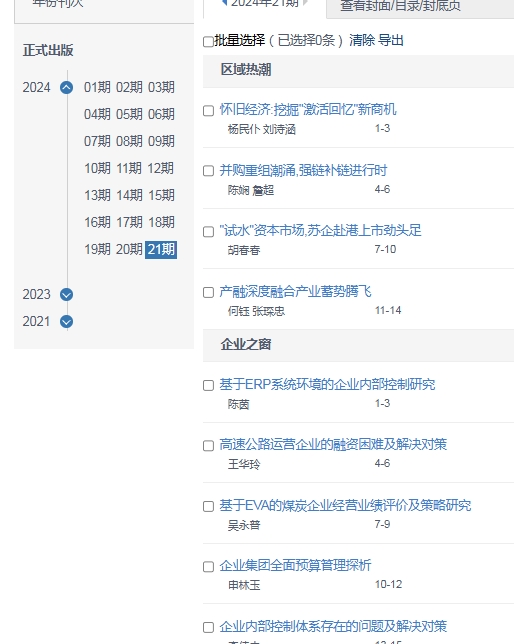Open article 高速公路运营企业的融资困难及解决对策
Viewport: 514px width, 644px height.
[333, 444]
